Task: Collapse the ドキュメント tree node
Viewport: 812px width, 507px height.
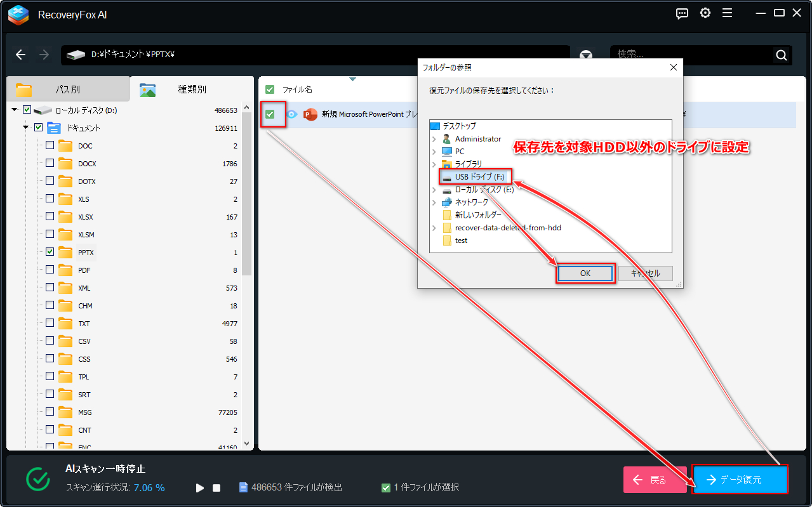Action: [x=26, y=128]
